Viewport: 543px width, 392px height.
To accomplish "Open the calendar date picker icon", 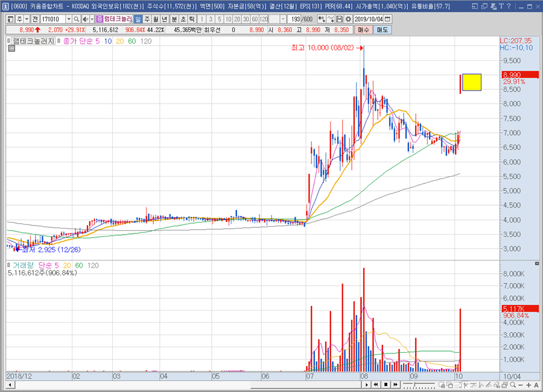I will tap(388, 19).
